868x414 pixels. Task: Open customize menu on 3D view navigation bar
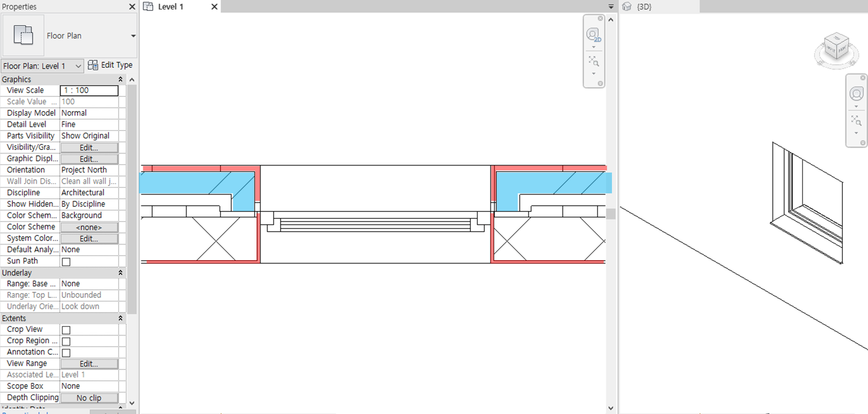click(863, 143)
